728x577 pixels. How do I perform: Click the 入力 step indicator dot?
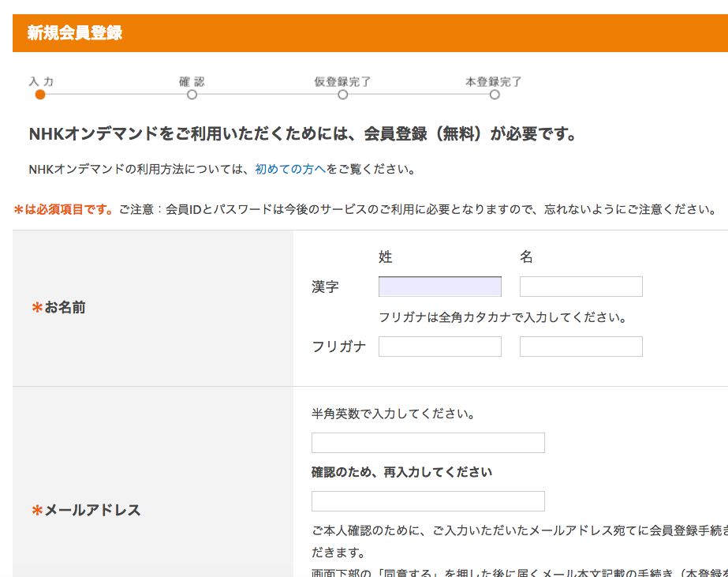40,95
